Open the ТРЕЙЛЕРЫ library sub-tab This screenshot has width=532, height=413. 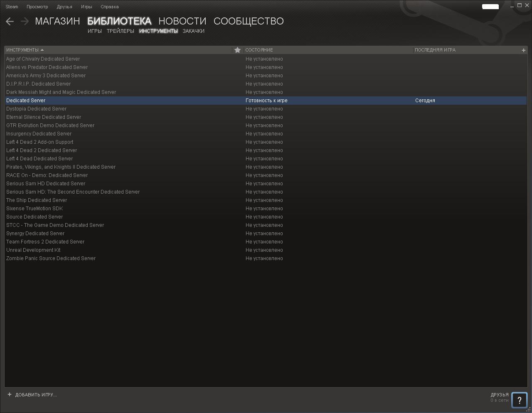click(x=121, y=31)
